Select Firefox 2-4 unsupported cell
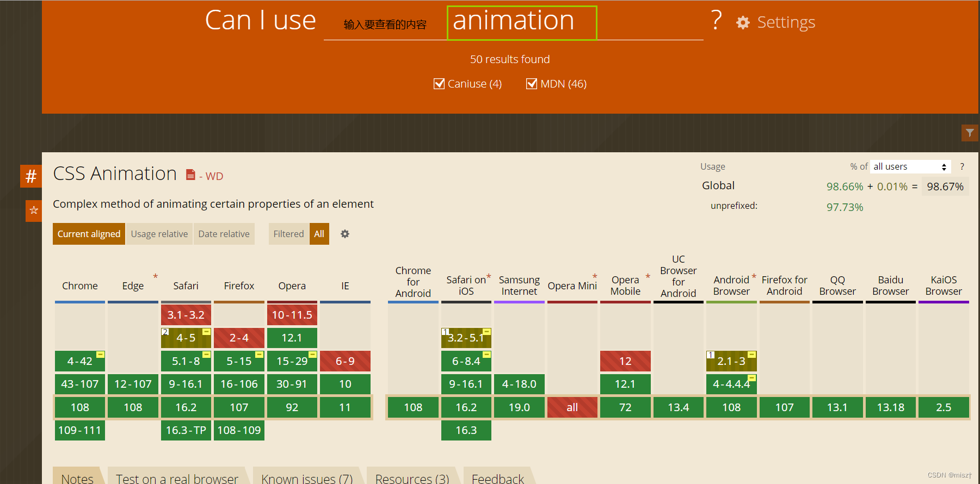Screen dimensions: 980x484 239,338
